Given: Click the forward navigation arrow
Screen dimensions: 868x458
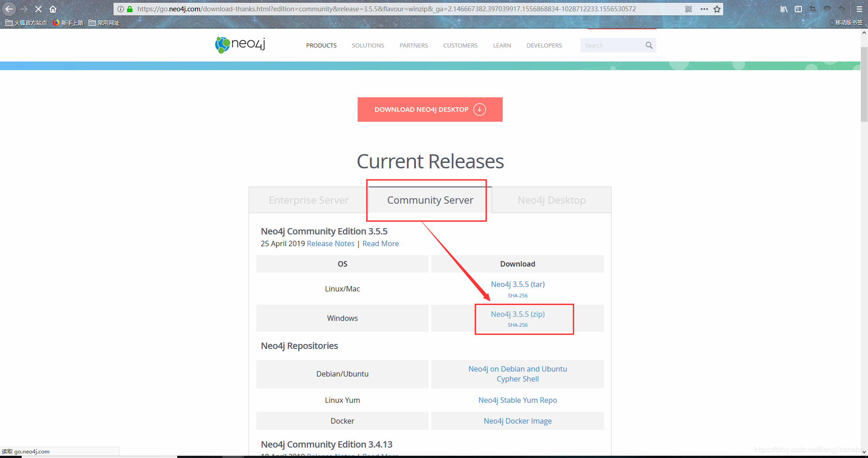Looking at the screenshot, I should (24, 9).
